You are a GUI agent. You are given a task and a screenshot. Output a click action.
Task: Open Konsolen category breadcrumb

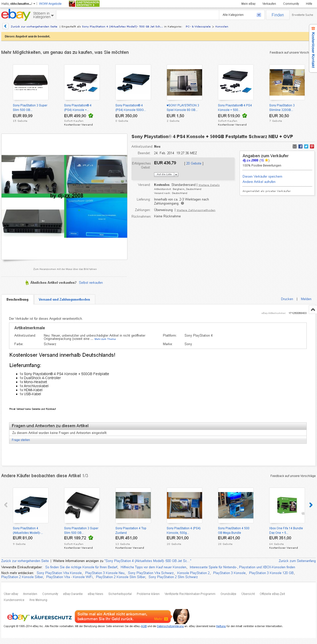click(x=222, y=26)
